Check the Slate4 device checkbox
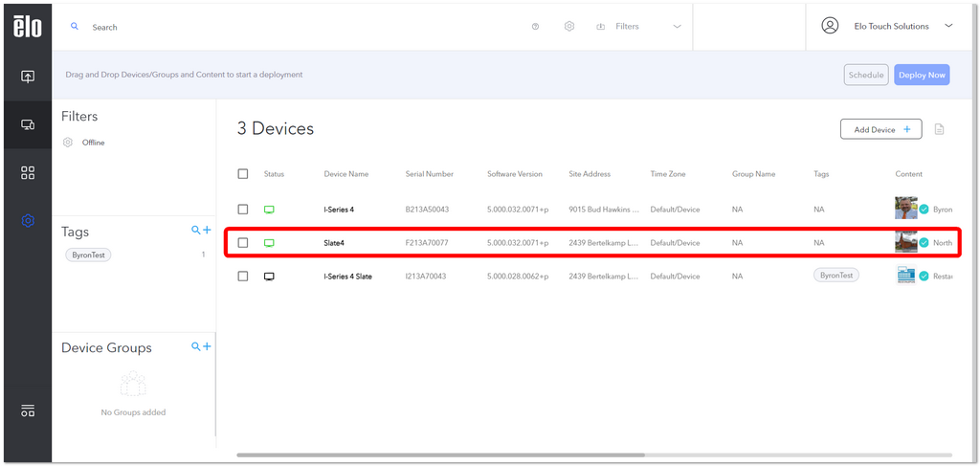980x466 pixels. [243, 242]
